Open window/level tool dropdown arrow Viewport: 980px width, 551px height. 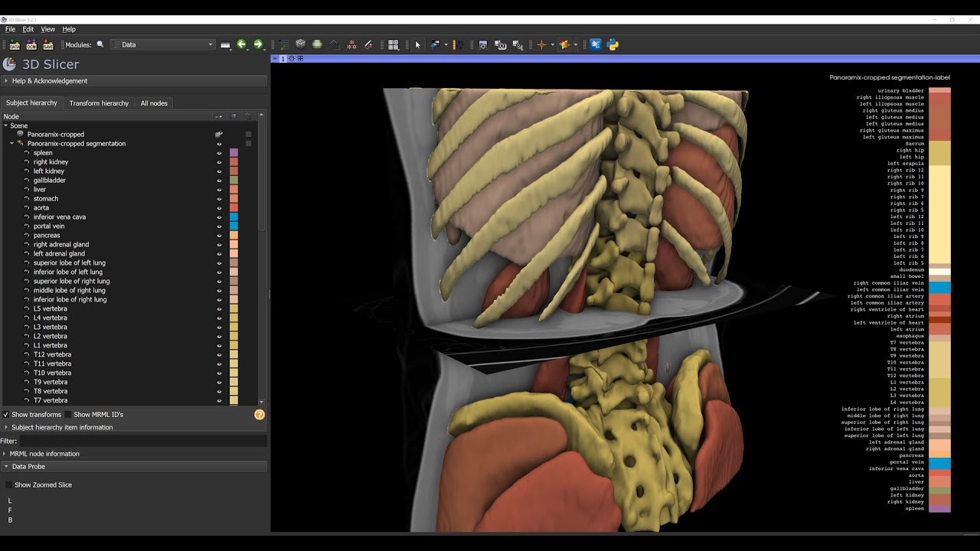[x=446, y=44]
